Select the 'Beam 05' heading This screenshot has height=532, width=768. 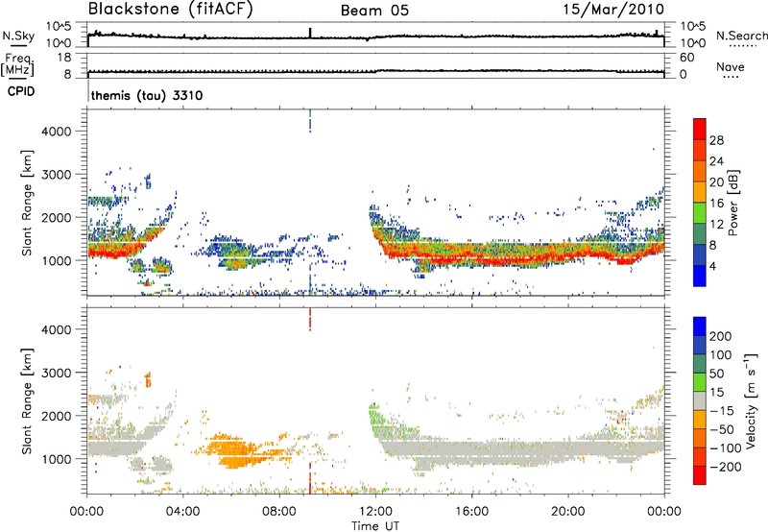(374, 11)
